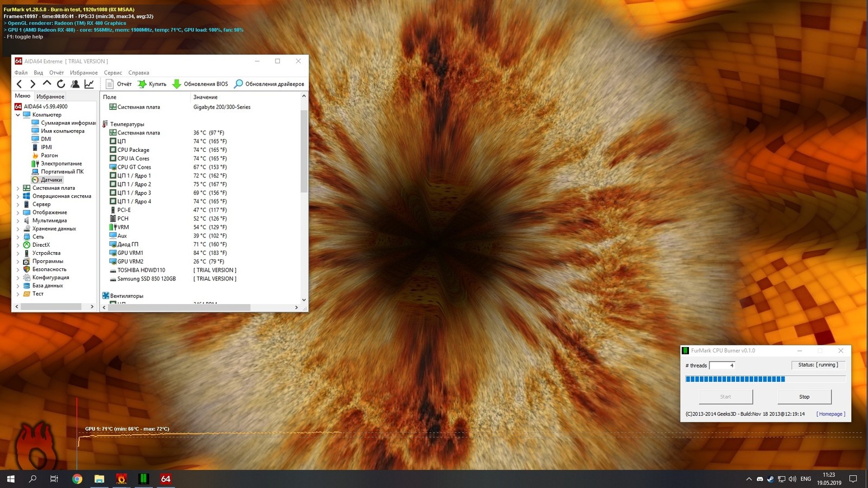Screen dimensions: 868x488
Task: Select the Разгон tree item
Action: point(45,156)
